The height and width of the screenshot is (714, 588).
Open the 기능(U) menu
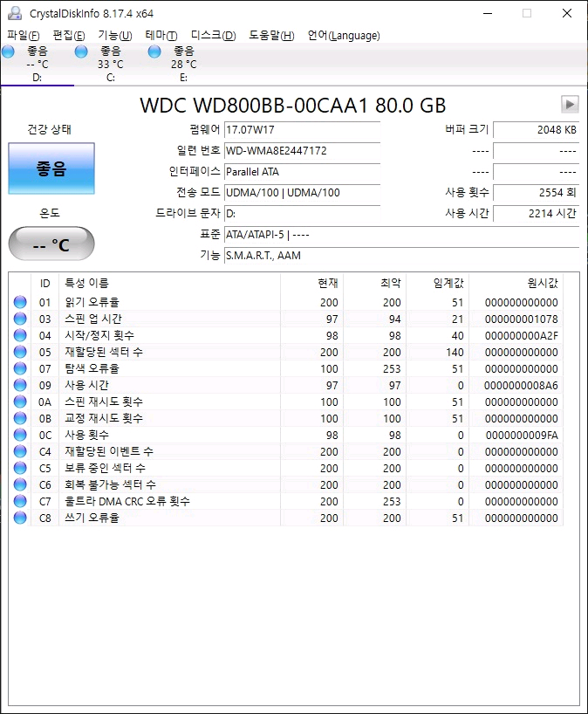(115, 36)
